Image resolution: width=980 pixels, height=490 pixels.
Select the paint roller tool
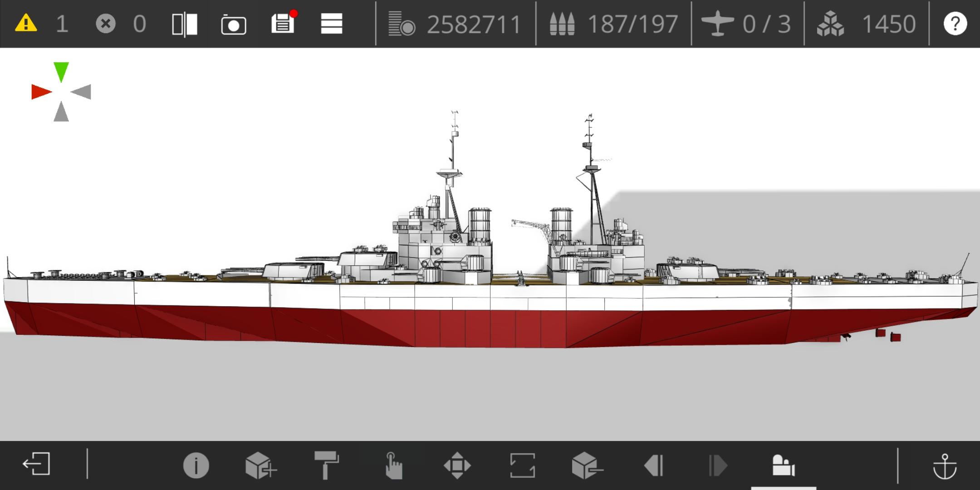pos(326,465)
